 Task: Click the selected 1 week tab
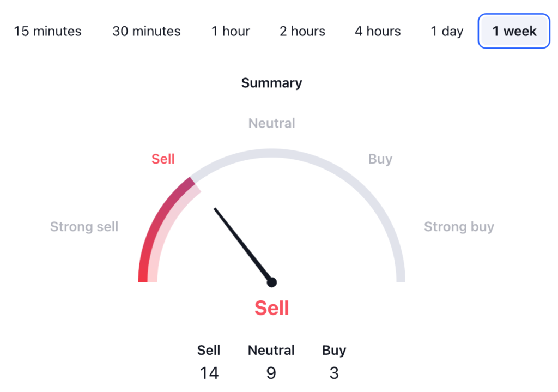(x=514, y=31)
